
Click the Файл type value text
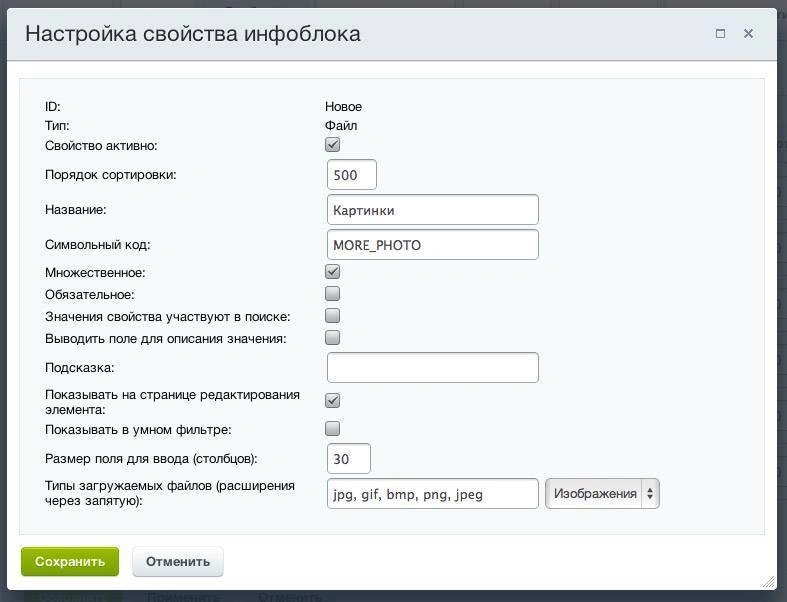[x=341, y=126]
